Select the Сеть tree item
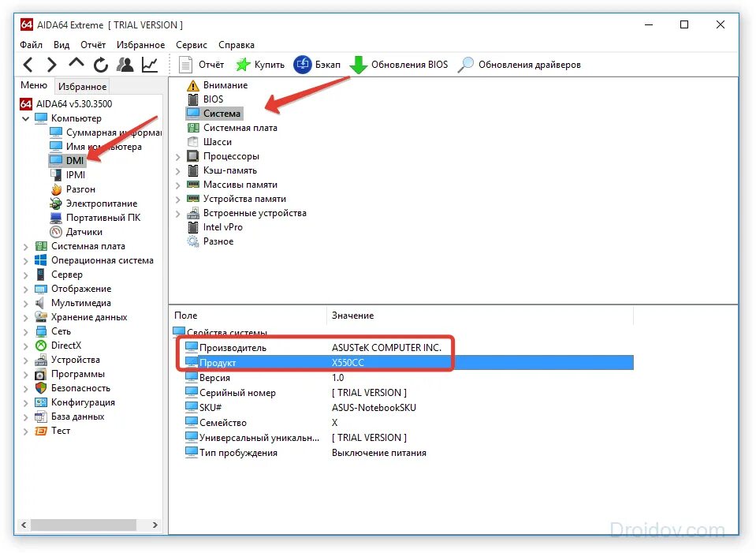The width and height of the screenshot is (756, 553). point(53,331)
